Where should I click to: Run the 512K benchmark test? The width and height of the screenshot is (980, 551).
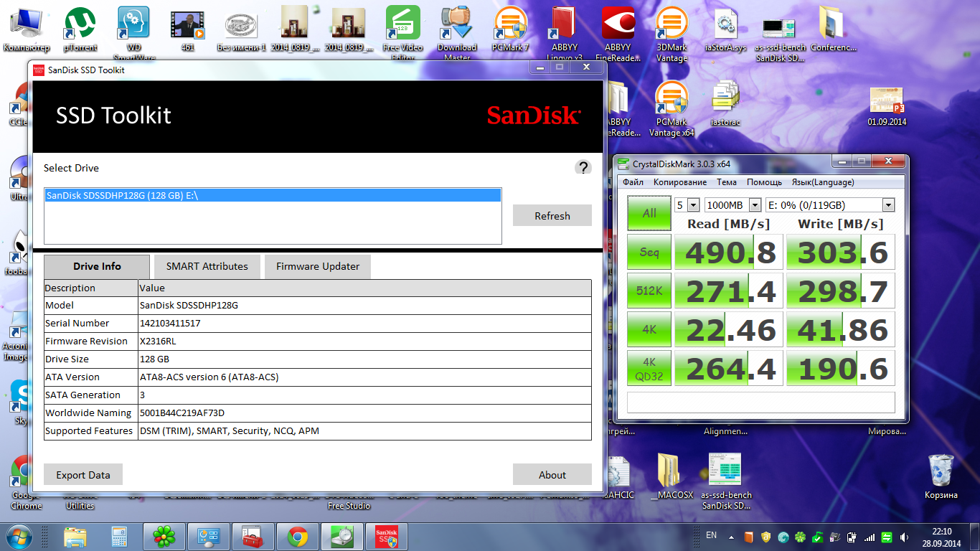point(649,291)
